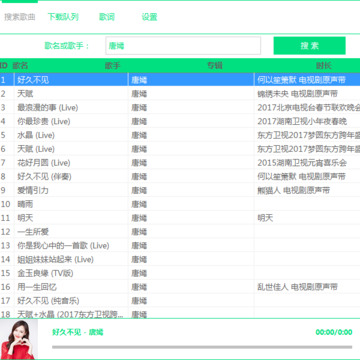Select the song 金玉良缘 (TV版)

click(x=45, y=274)
